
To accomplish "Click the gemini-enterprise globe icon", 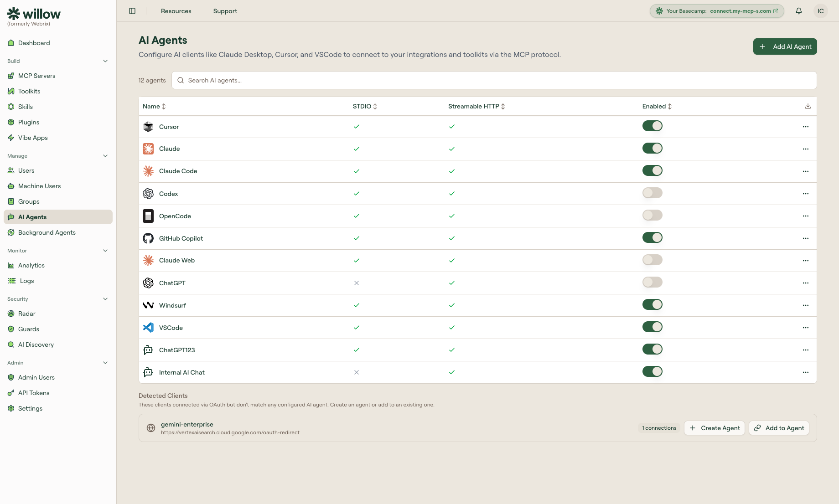I will (x=151, y=428).
